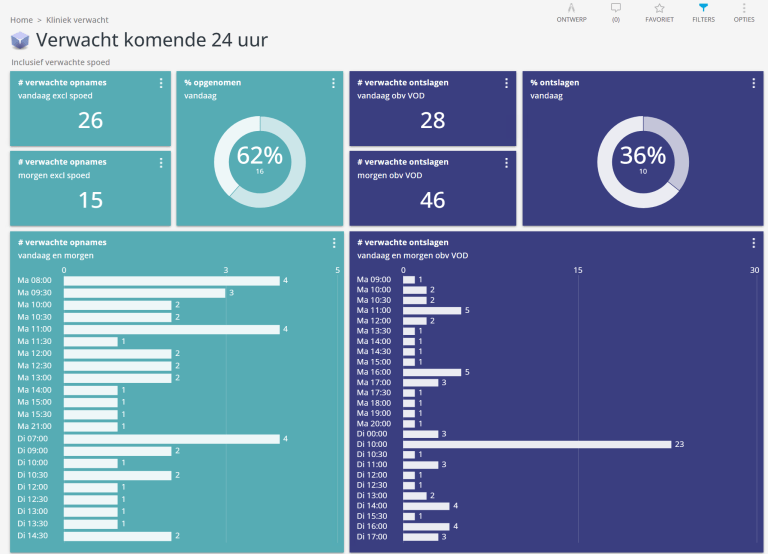
Task: Open options menu on '% opgenomen' tile
Action: (333, 83)
